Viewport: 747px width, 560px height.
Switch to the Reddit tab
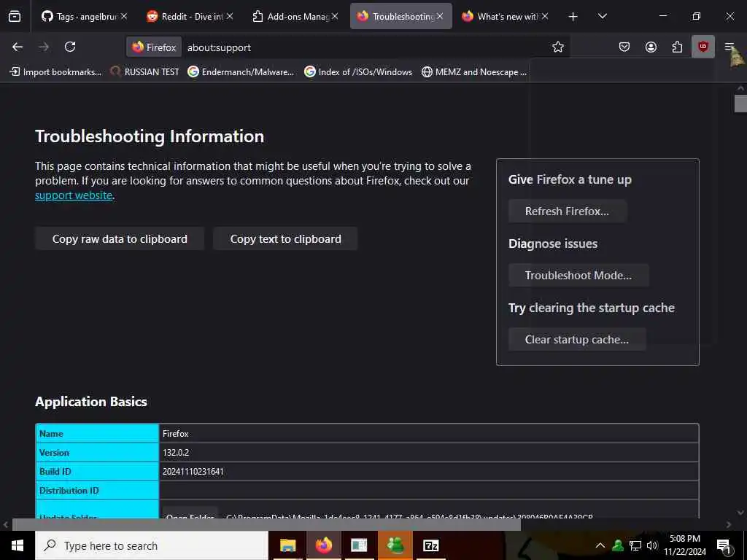click(x=190, y=16)
